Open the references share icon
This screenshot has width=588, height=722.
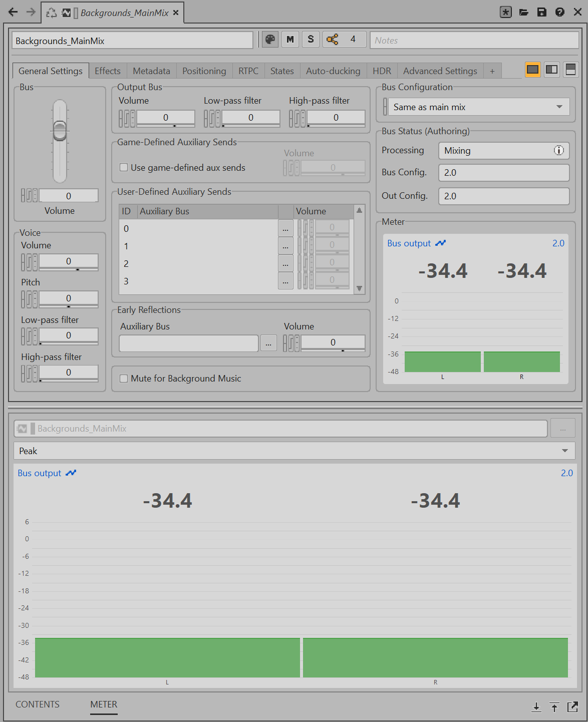(x=332, y=40)
